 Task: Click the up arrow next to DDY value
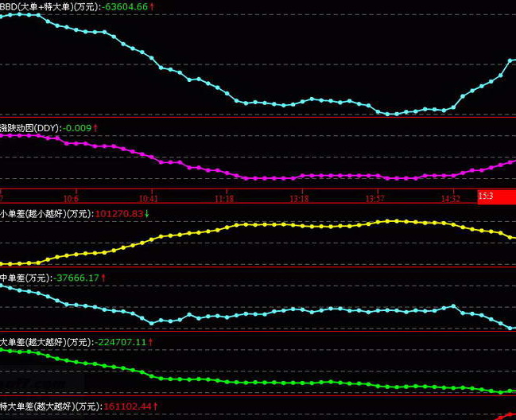coord(95,127)
